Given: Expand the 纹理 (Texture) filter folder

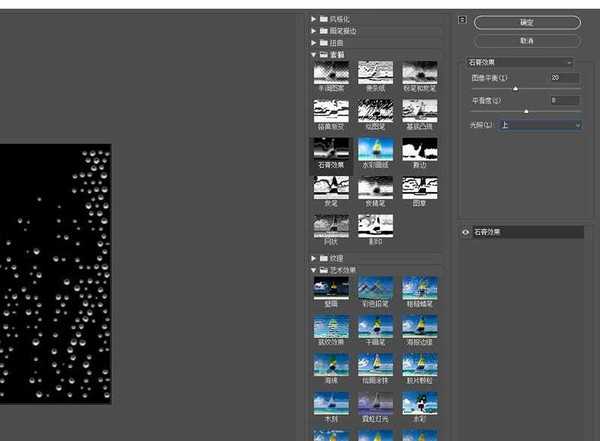Looking at the screenshot, I should (314, 258).
